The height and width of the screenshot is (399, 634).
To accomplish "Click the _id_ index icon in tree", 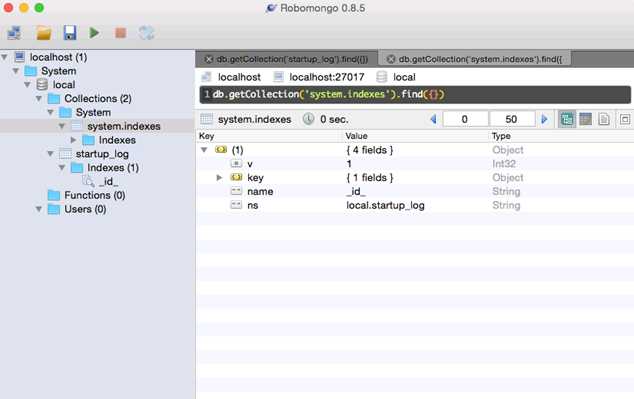I will point(88,182).
